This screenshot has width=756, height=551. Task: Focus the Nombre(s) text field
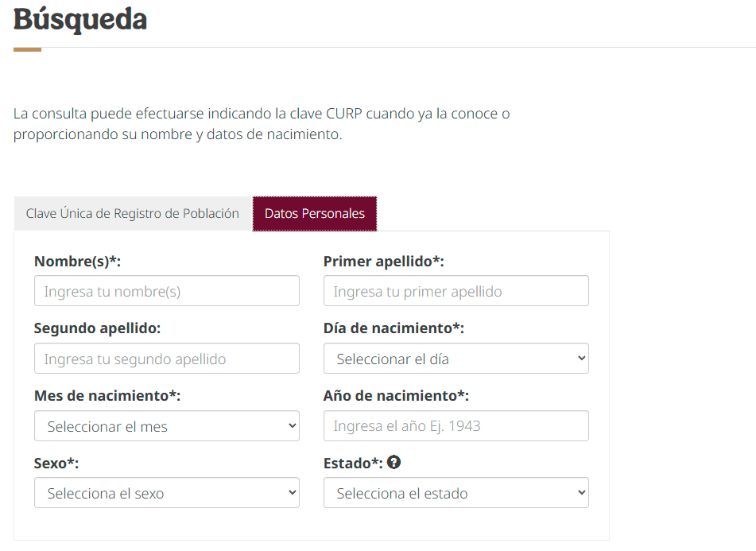coord(167,291)
